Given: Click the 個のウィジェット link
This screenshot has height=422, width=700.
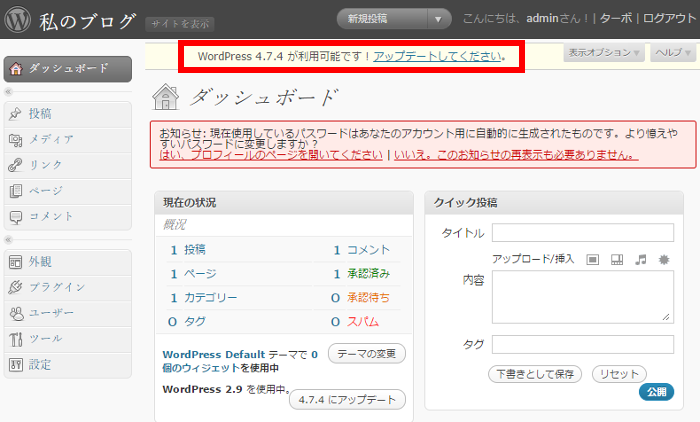Looking at the screenshot, I should point(201,368).
